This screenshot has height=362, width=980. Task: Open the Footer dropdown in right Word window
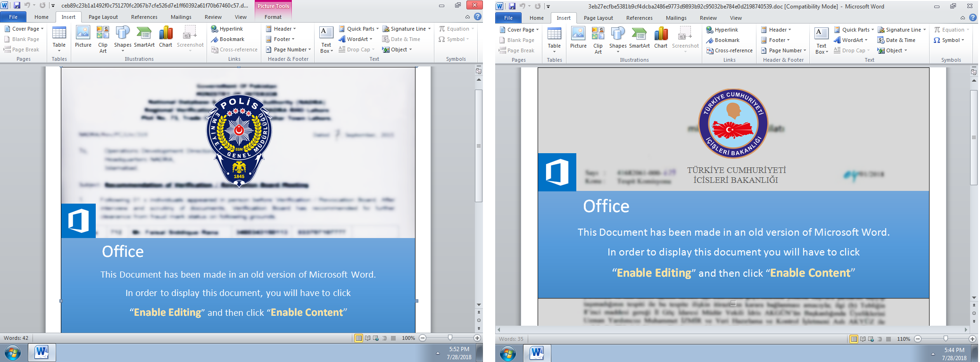pyautogui.click(x=775, y=40)
